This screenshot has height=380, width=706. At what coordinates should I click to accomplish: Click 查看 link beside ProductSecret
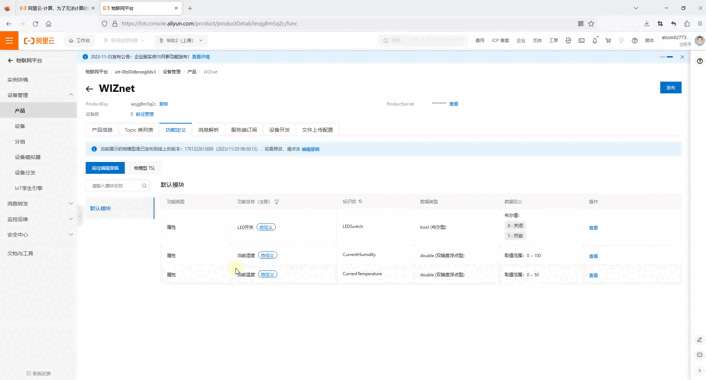(x=453, y=104)
